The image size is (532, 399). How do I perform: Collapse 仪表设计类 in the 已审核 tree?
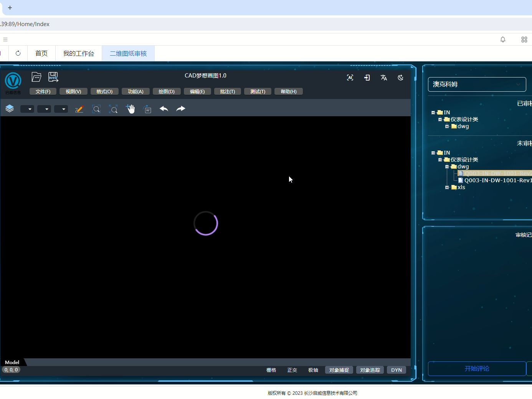(440, 119)
